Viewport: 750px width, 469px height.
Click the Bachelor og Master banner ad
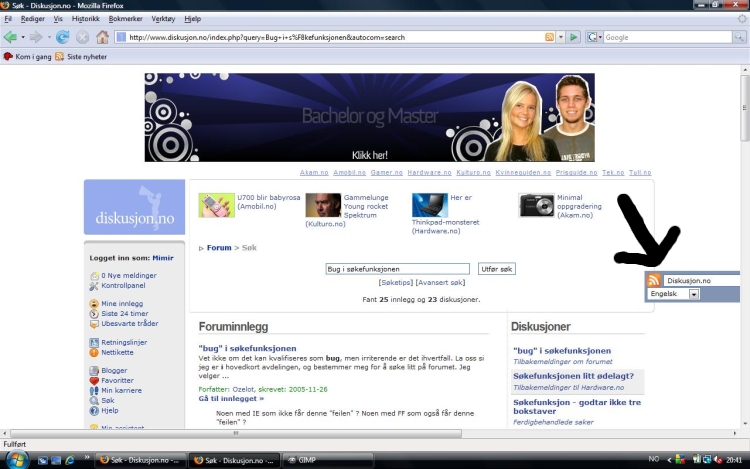click(x=369, y=117)
